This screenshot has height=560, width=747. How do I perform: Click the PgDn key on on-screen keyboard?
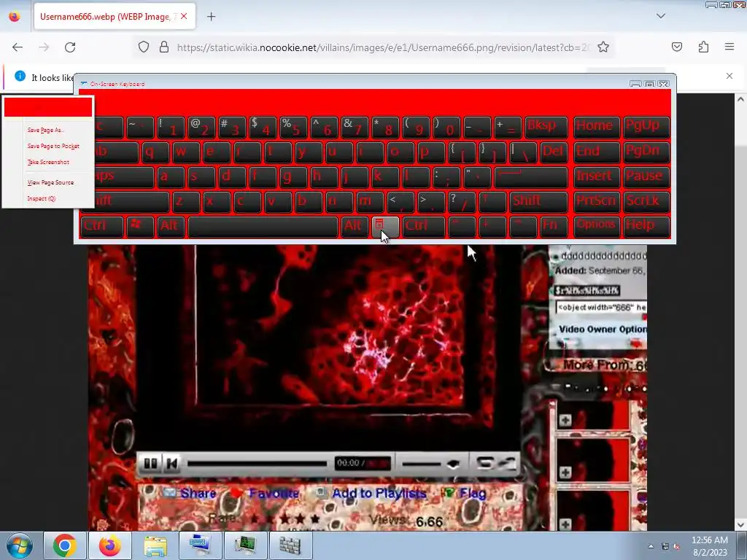tap(646, 152)
